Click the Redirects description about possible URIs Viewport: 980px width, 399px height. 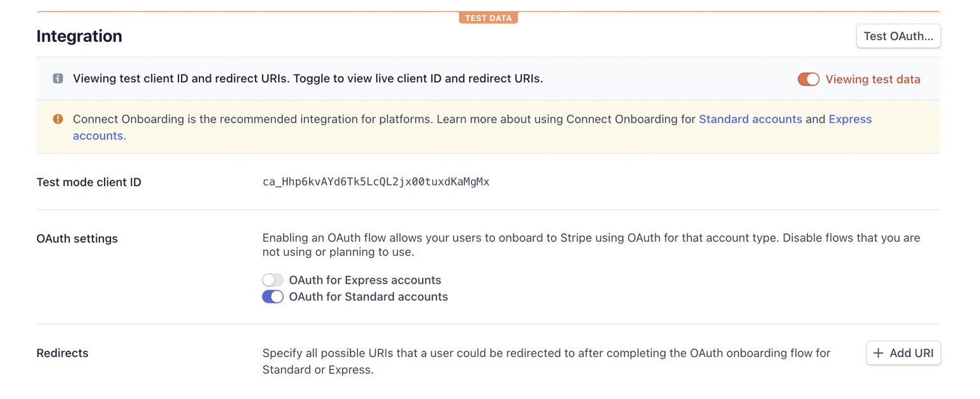tap(547, 361)
